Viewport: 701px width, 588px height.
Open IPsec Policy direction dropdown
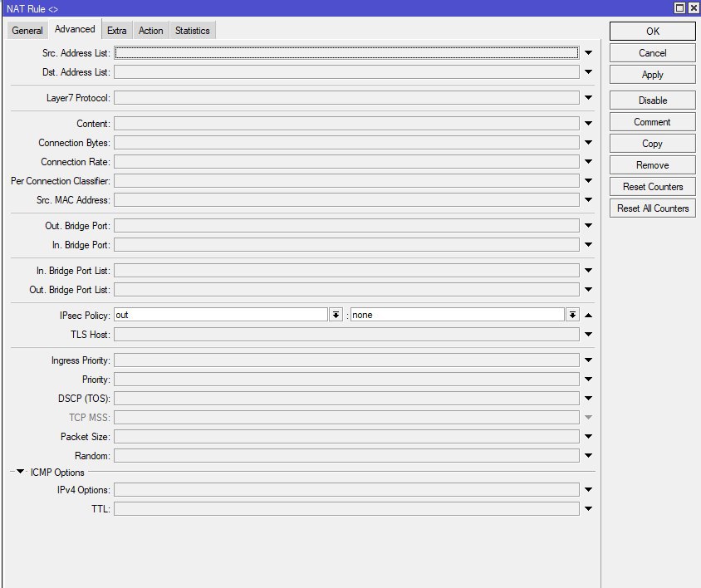[336, 315]
